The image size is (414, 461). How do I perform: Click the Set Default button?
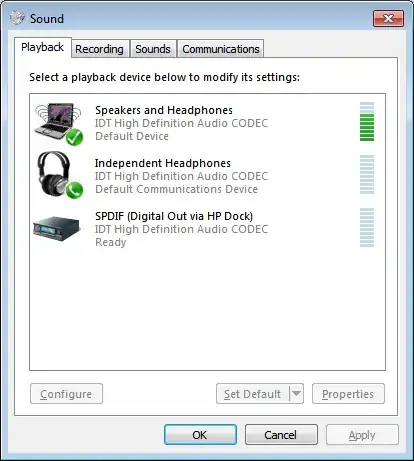point(252,394)
